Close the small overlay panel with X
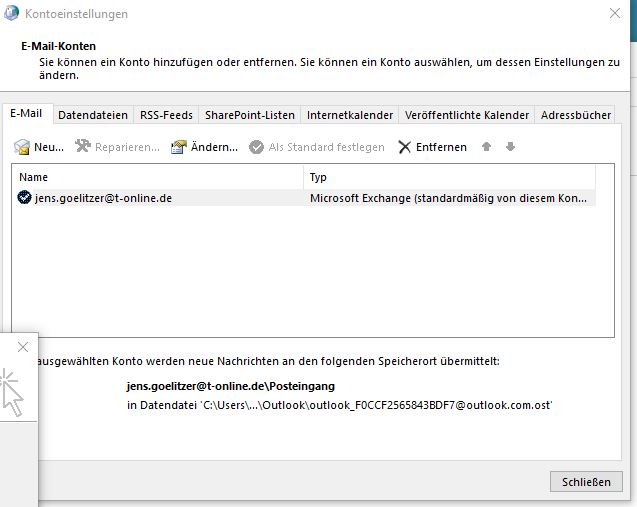This screenshot has width=637, height=507. (x=23, y=347)
